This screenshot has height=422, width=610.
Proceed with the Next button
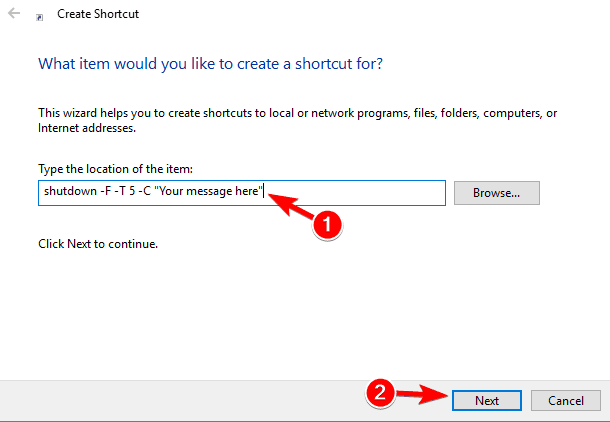click(x=487, y=401)
